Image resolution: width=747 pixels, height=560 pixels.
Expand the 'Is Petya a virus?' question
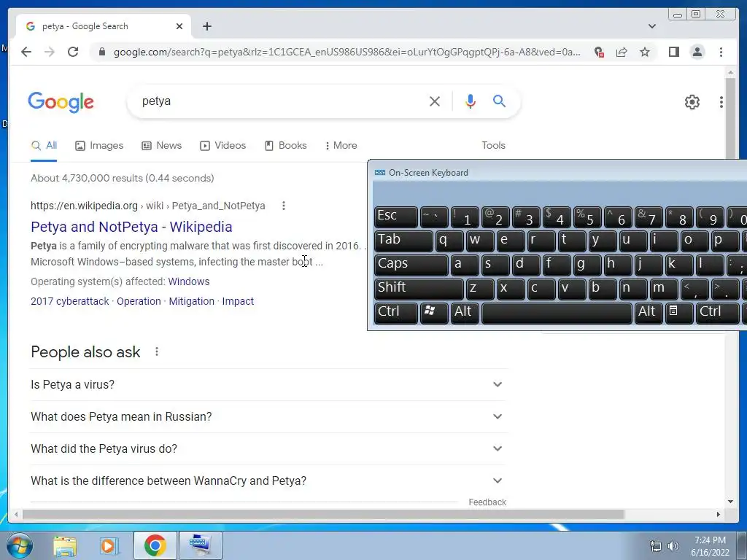268,384
